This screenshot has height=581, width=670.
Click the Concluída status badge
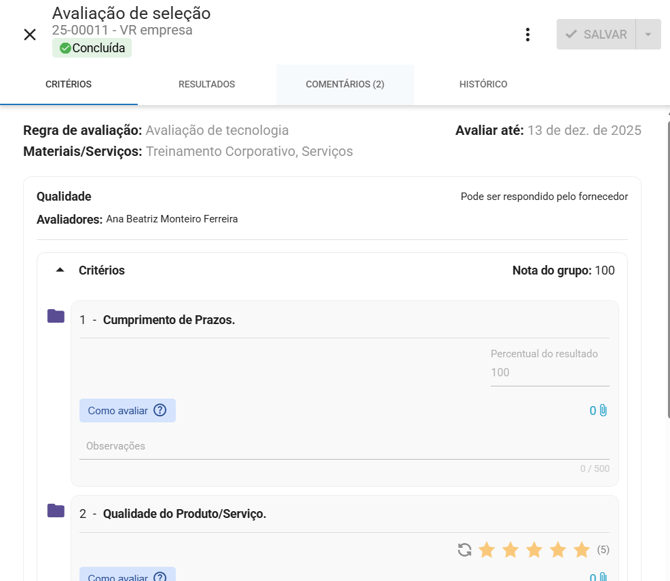coord(92,48)
